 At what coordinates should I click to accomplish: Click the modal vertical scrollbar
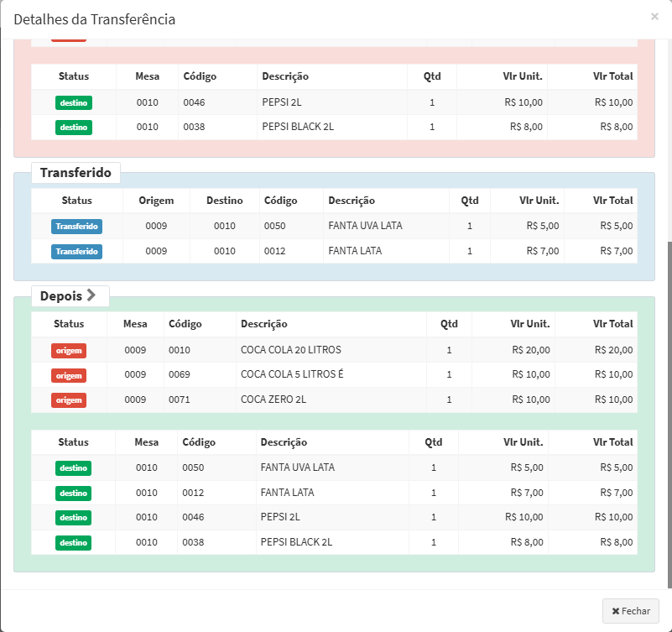click(x=669, y=414)
